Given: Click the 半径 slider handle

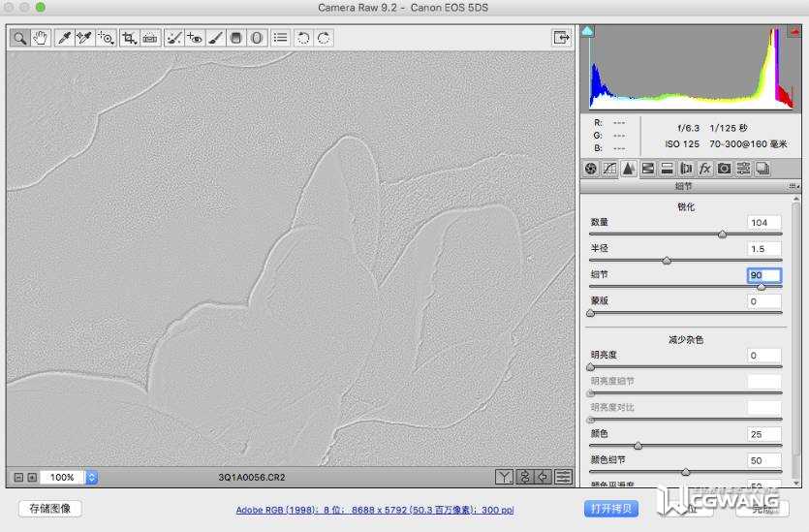Looking at the screenshot, I should click(x=667, y=261).
